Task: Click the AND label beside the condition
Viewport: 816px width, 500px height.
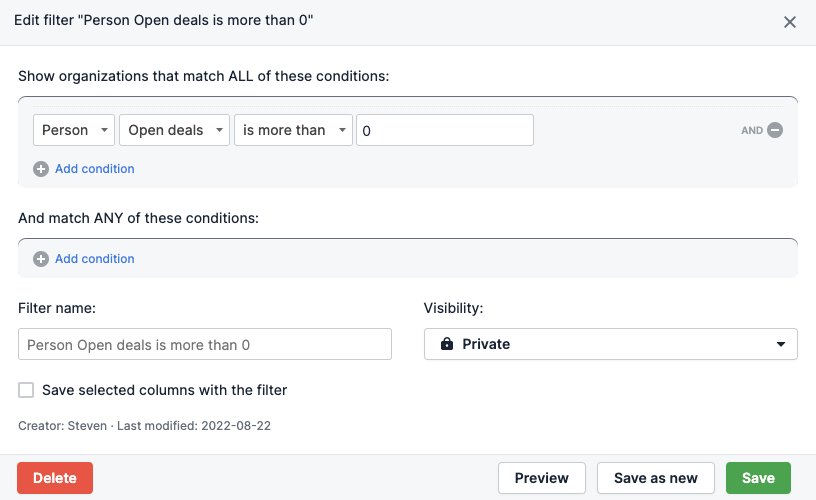Action: (x=752, y=130)
